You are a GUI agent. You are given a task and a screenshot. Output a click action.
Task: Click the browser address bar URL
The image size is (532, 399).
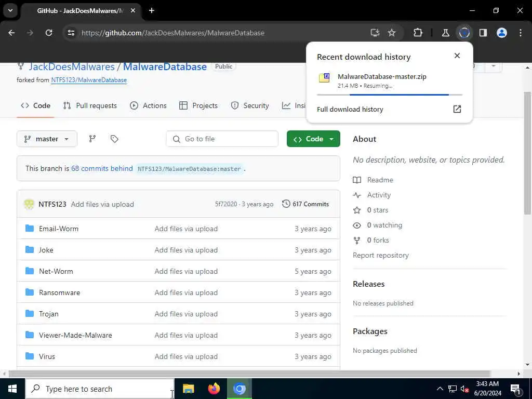pos(172,33)
